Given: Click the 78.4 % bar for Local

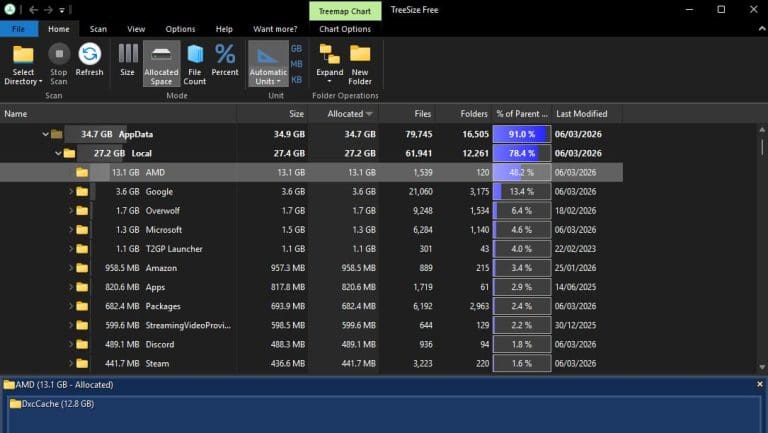Looking at the screenshot, I should (x=522, y=153).
